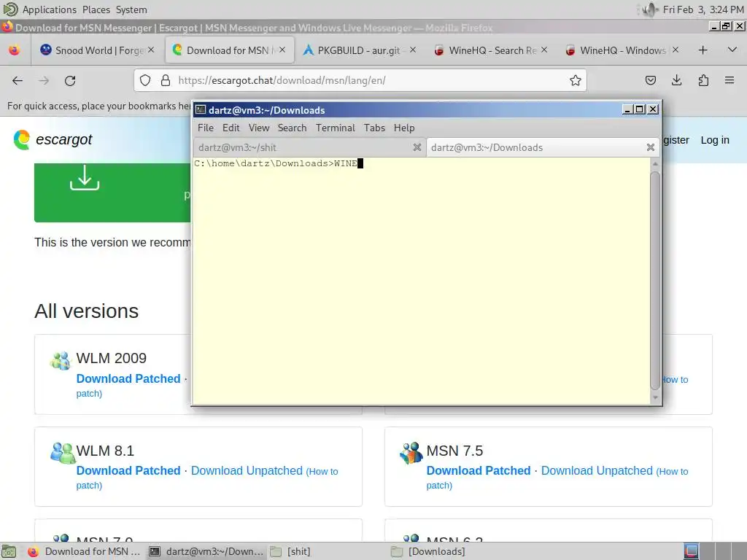Download Unpatched WLM 8.1
The width and height of the screenshot is (747, 560).
247,470
